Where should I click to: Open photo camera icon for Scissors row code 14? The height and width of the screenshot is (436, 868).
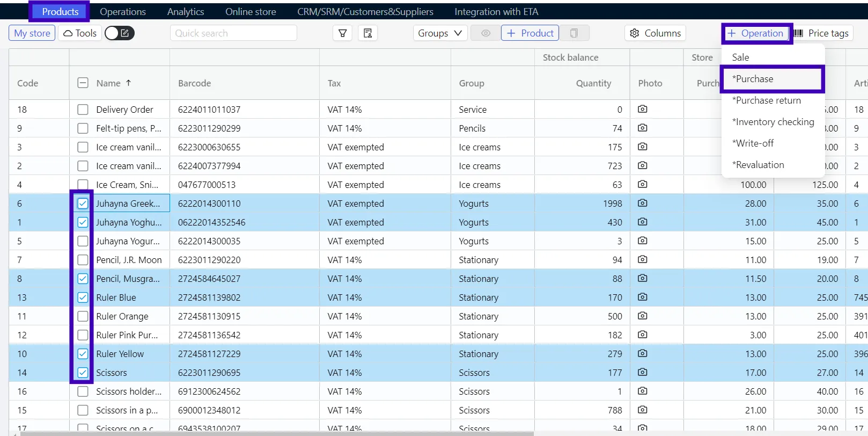642,372
